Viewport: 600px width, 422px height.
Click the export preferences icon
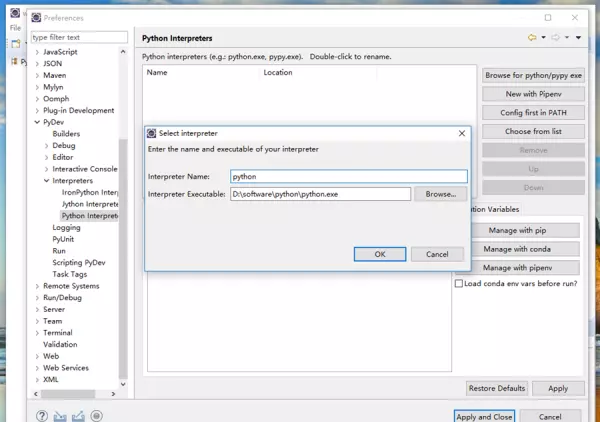(x=78, y=416)
